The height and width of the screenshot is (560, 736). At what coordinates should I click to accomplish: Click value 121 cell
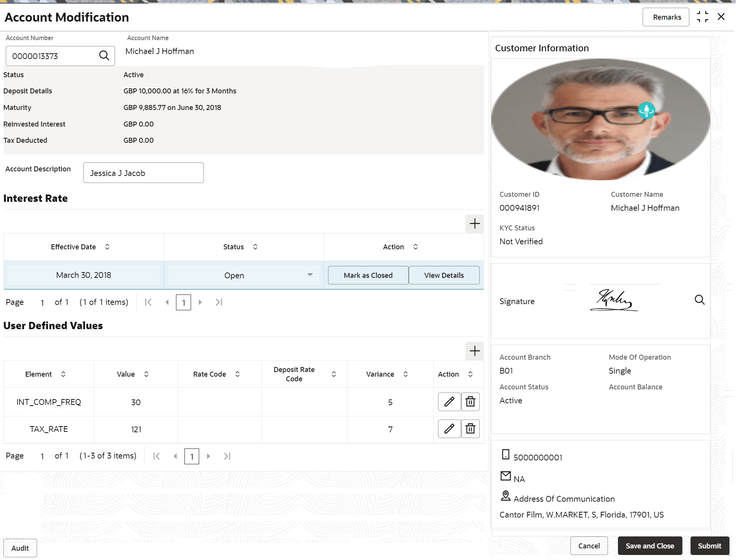[136, 429]
